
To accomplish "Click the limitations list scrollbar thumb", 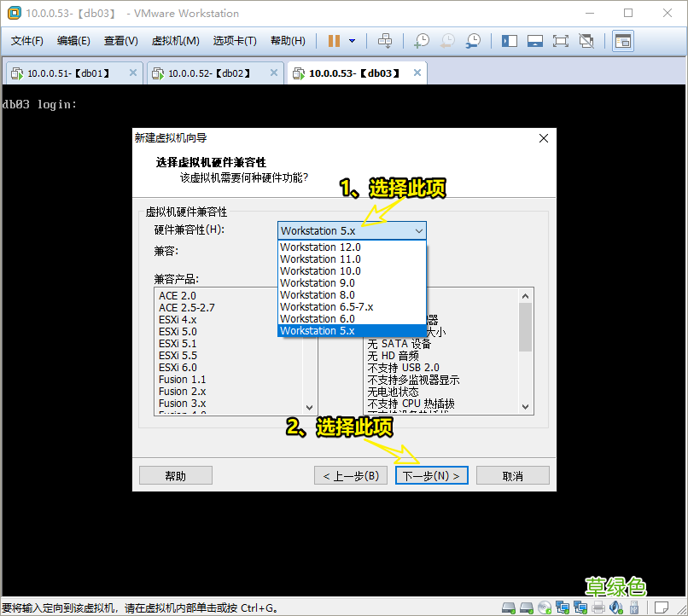I will click(x=525, y=327).
